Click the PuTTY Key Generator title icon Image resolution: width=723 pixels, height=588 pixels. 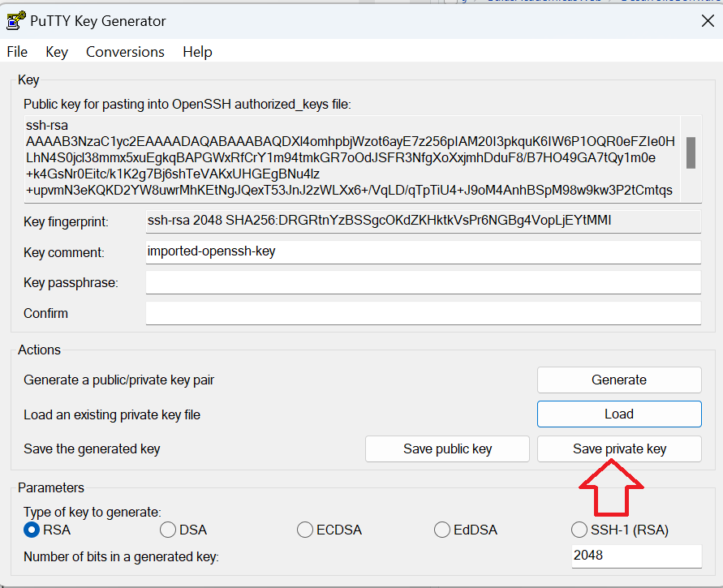pyautogui.click(x=15, y=21)
